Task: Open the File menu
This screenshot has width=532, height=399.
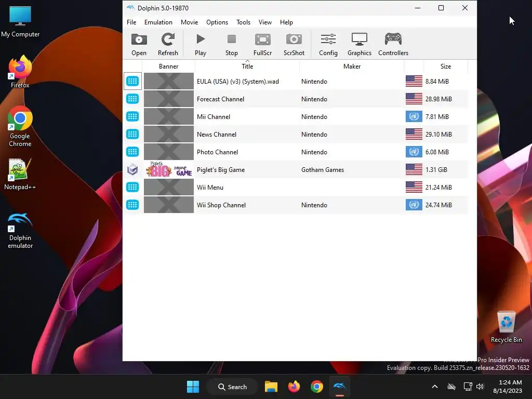Action: pyautogui.click(x=131, y=22)
